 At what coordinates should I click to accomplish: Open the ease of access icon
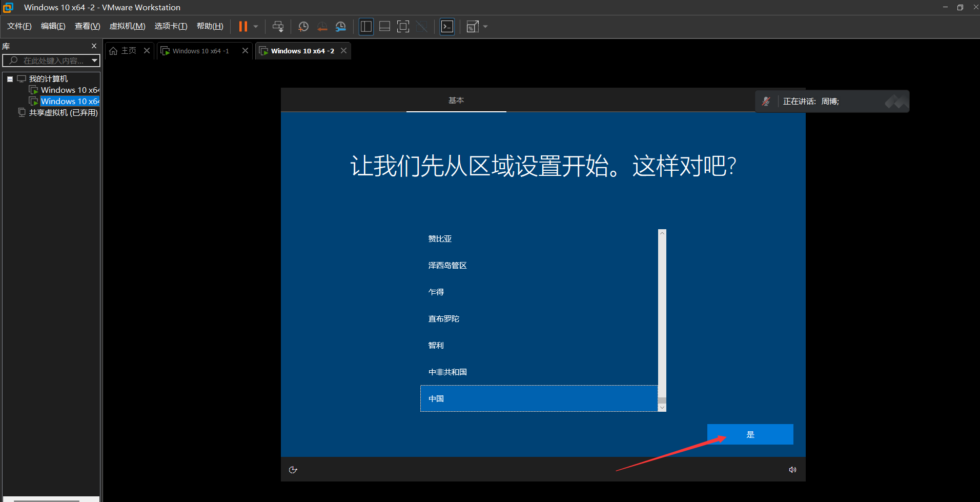293,470
